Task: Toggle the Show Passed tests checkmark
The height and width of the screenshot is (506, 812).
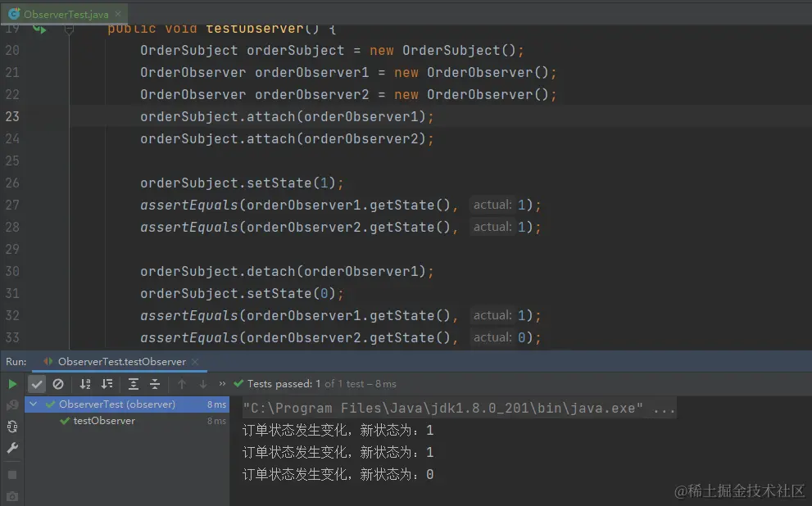Action: (x=37, y=384)
